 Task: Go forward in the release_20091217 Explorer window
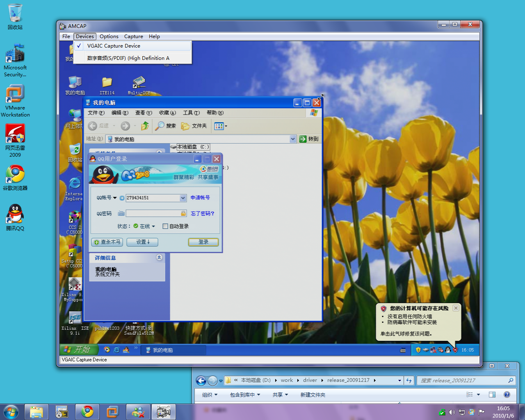click(212, 381)
